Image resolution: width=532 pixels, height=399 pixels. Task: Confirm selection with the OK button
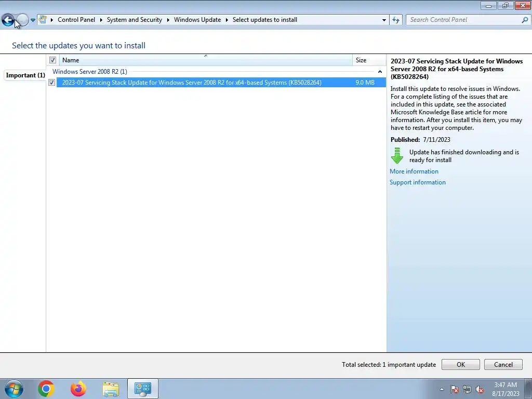(461, 364)
